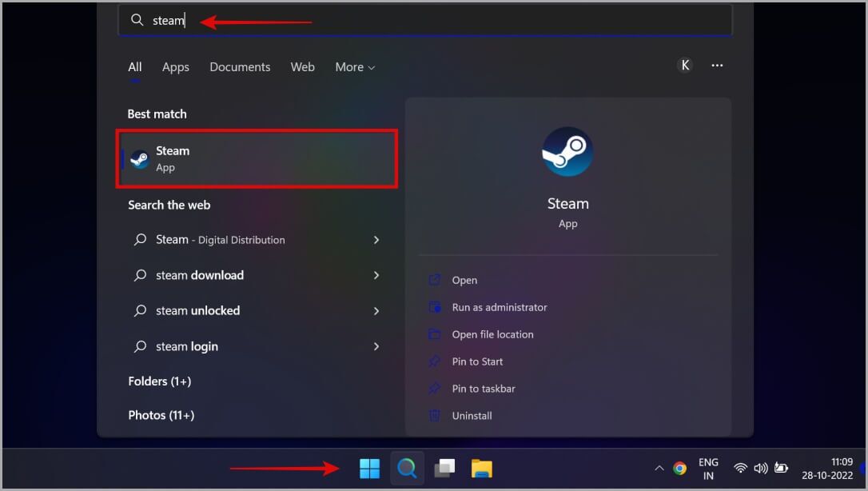
Task: Select the 'steam download' web suggestion
Action: 199,275
